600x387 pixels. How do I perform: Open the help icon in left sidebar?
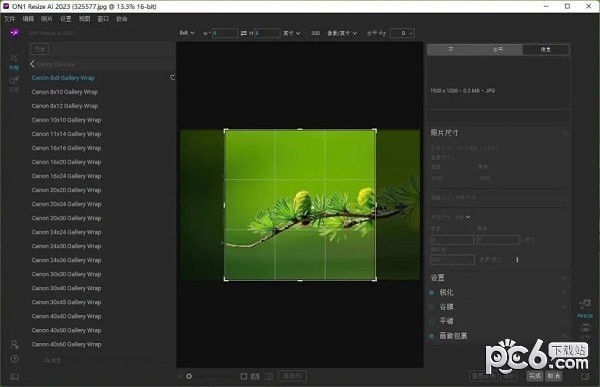(15, 359)
